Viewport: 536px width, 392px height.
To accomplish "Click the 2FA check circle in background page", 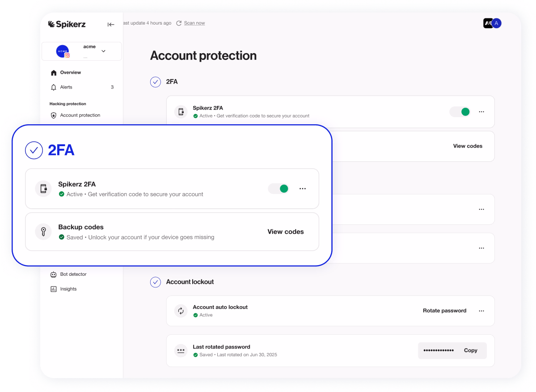I will coord(156,82).
